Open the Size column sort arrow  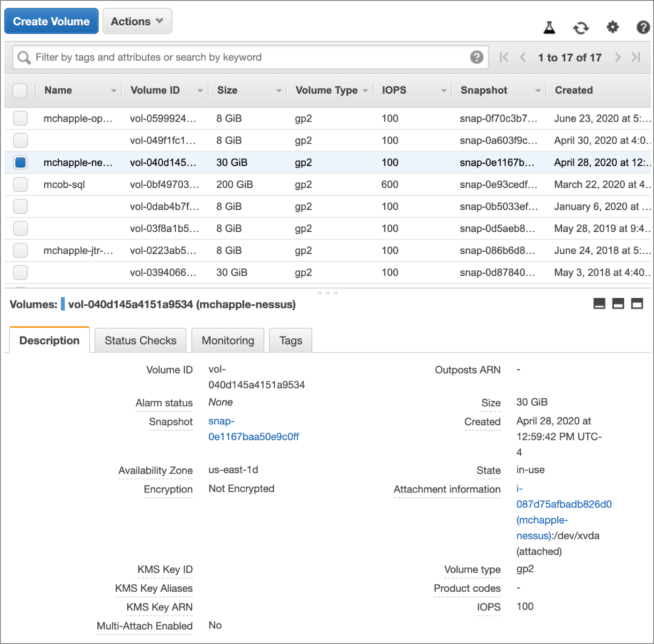279,91
